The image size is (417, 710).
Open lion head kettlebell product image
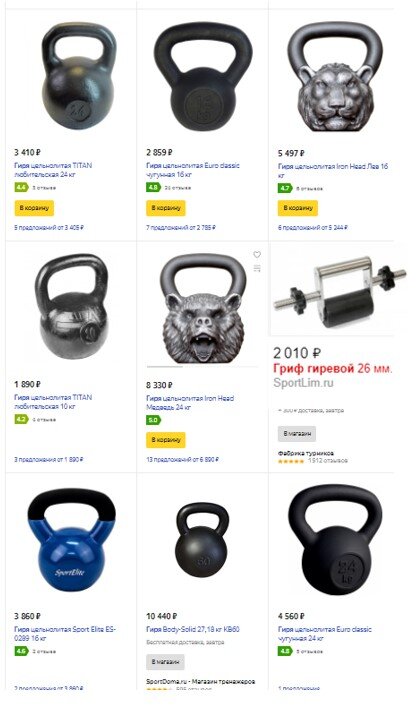pos(335,77)
